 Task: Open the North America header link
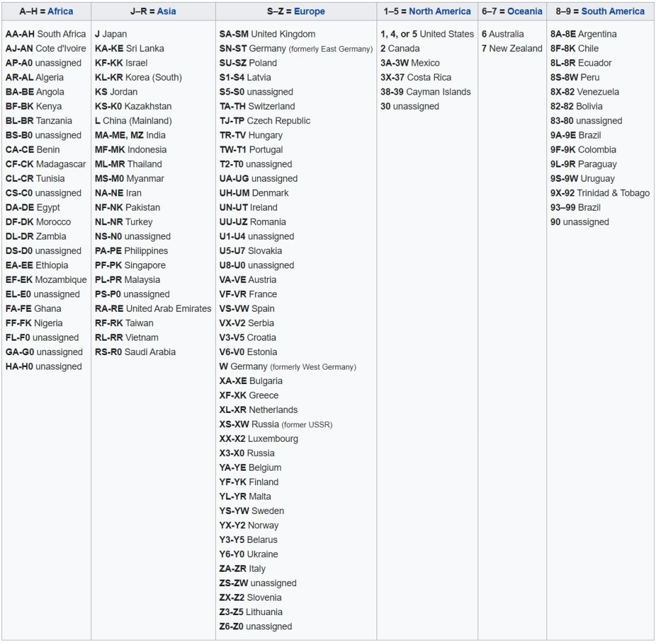tap(440, 11)
